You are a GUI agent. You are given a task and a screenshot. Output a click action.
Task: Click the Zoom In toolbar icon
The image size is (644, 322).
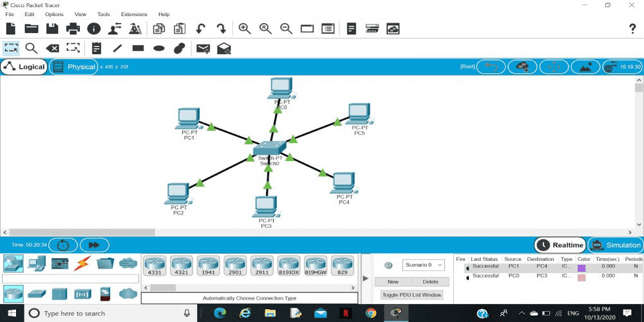click(245, 29)
